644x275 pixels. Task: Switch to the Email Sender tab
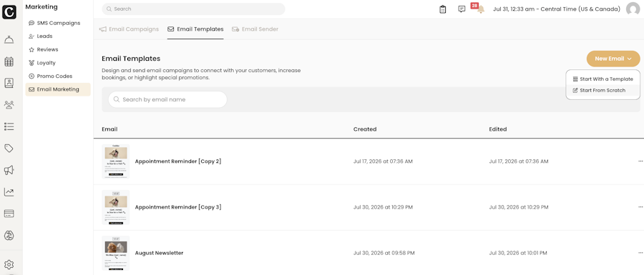tap(255, 29)
